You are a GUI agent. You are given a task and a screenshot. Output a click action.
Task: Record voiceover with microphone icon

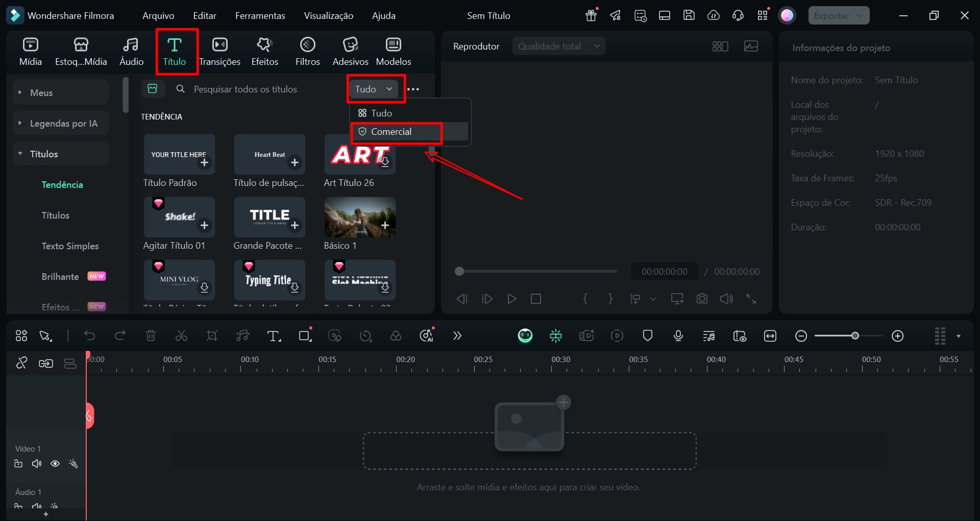pyautogui.click(x=678, y=336)
